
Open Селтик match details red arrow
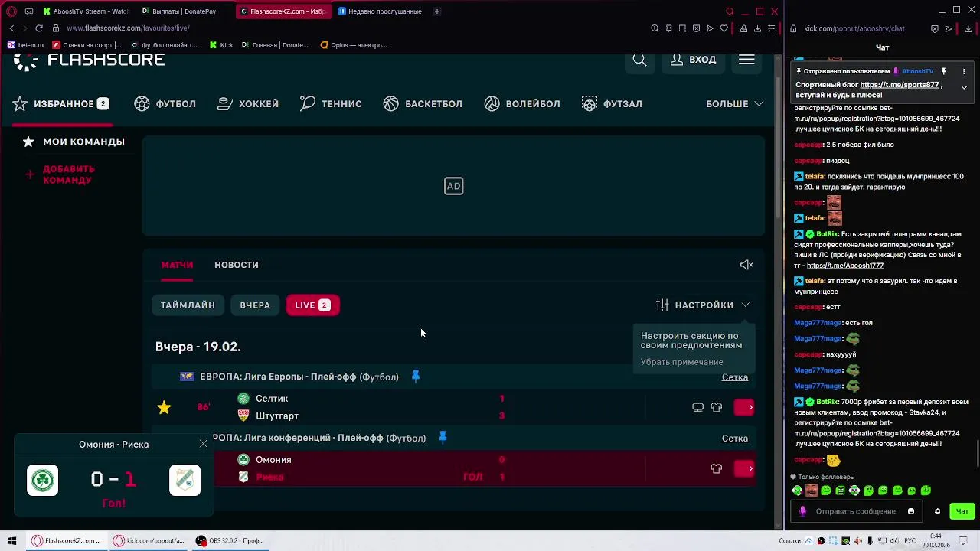pos(744,407)
